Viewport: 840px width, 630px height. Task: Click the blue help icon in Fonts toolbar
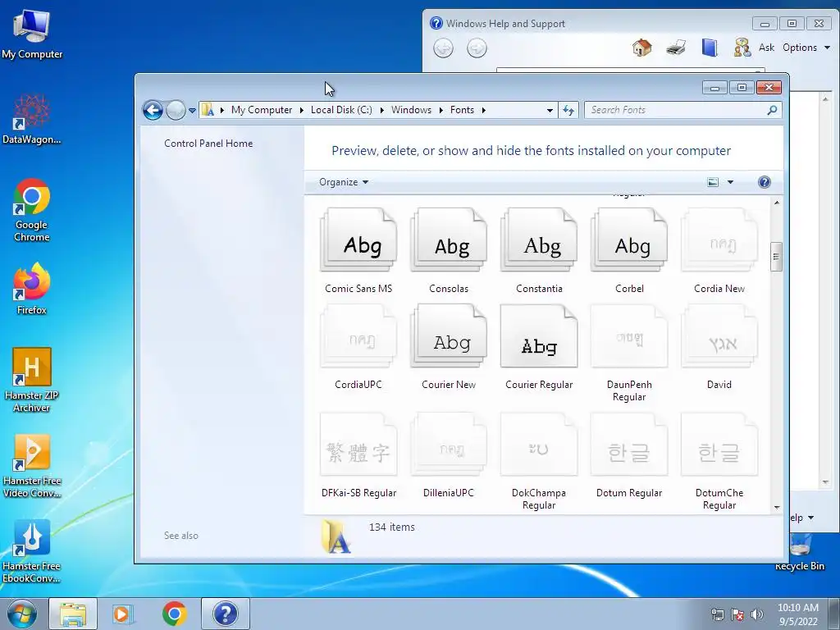765,182
